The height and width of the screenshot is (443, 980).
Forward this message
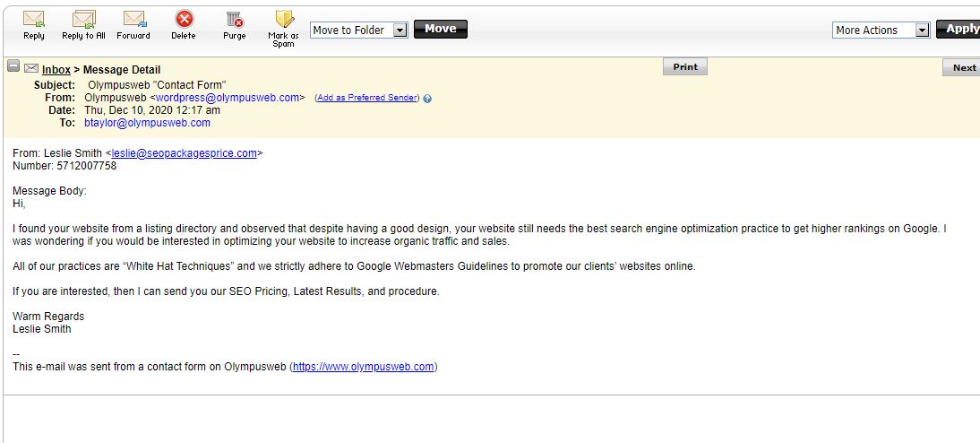click(x=133, y=20)
